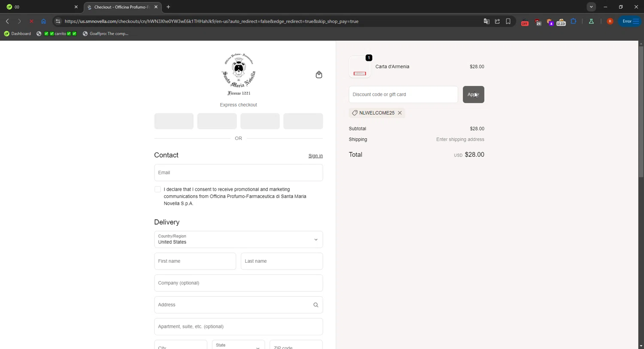Open site settings icon in address bar
This screenshot has width=644, height=349.
58,21
